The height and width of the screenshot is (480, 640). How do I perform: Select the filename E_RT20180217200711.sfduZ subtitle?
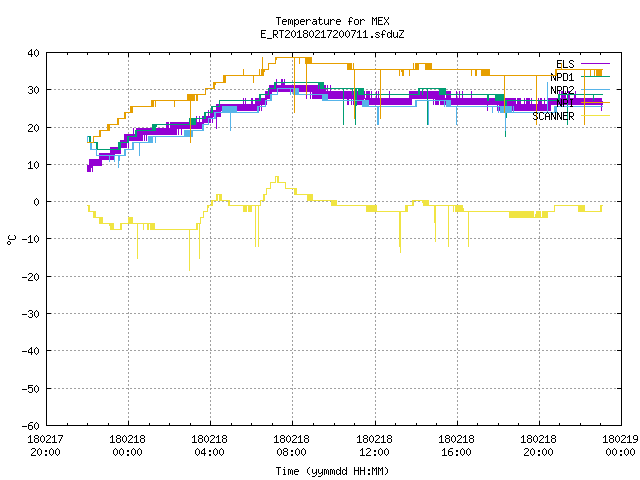(x=332, y=34)
